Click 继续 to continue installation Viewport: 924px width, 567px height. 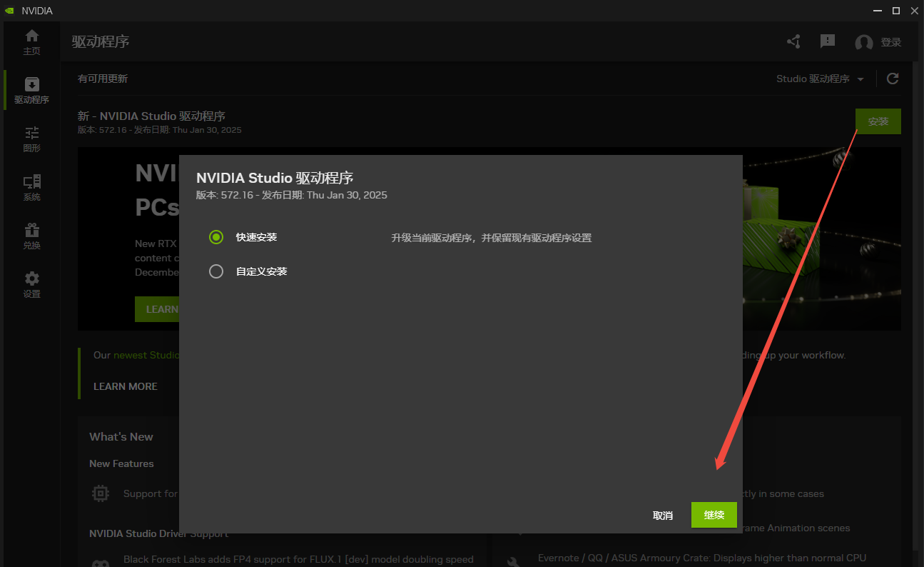714,515
